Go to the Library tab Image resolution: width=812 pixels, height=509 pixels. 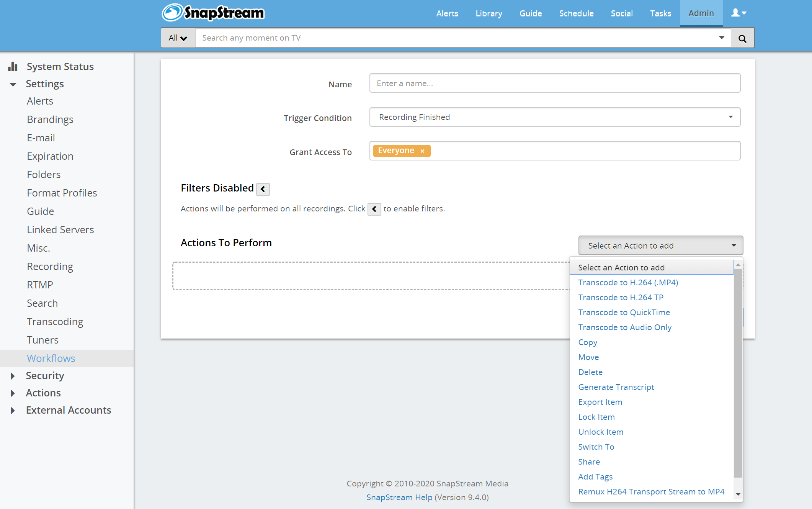pos(489,13)
